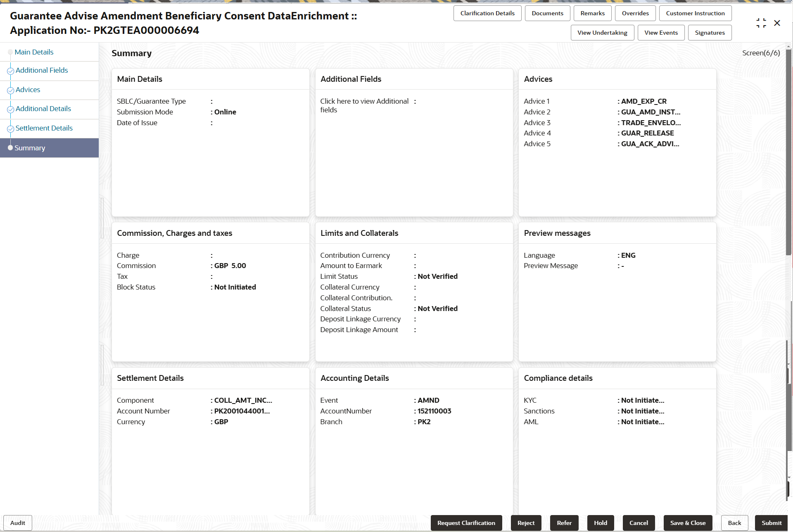Open the View Undertaking button
The width and height of the screenshot is (793, 532).
602,33
